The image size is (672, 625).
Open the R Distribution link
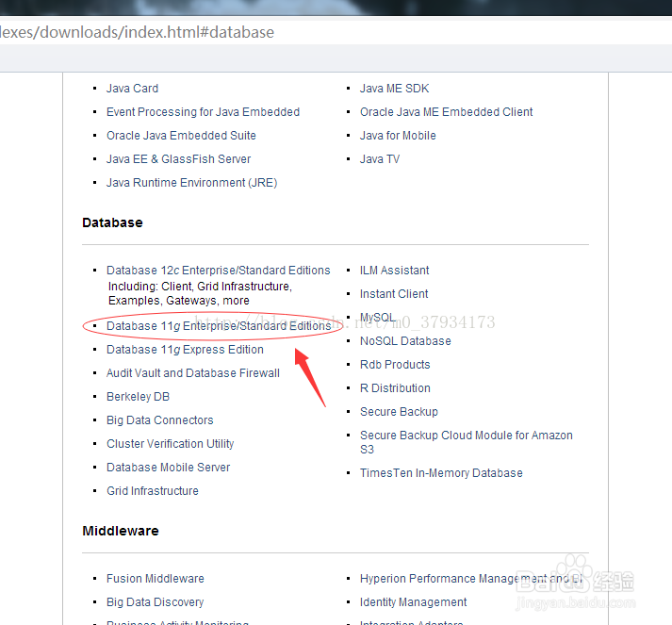[395, 388]
